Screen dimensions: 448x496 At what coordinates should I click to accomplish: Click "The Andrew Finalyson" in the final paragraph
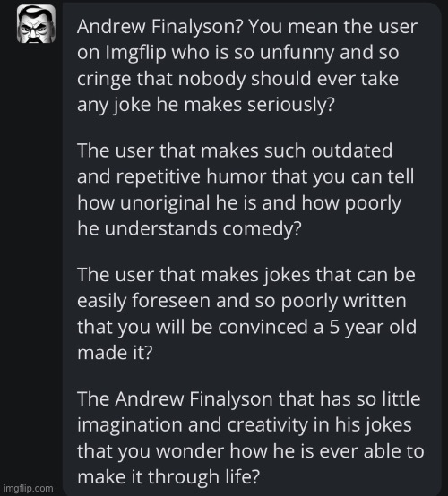(175, 398)
